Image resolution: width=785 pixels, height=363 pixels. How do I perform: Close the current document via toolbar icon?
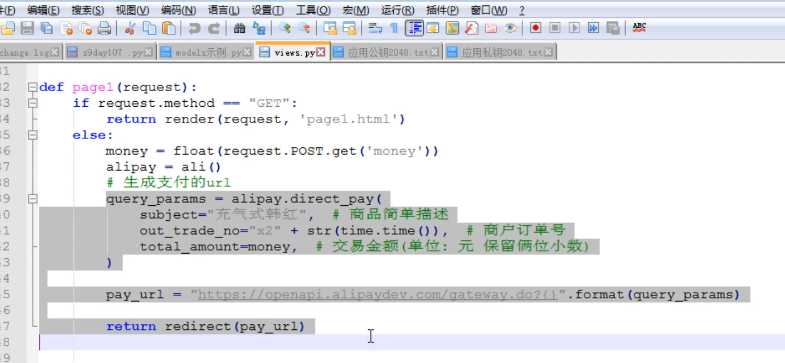pyautogui.click(x=68, y=29)
